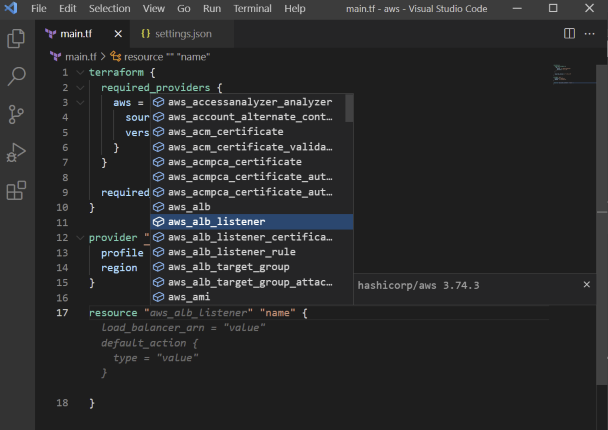Open the Edit menu
The height and width of the screenshot is (430, 608).
(x=67, y=9)
